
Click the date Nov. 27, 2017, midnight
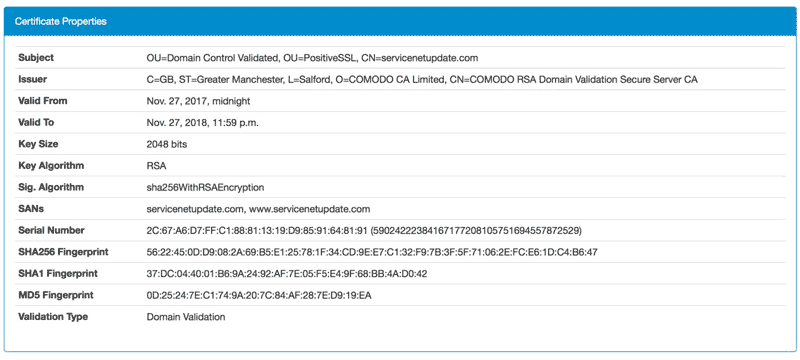tap(198, 101)
